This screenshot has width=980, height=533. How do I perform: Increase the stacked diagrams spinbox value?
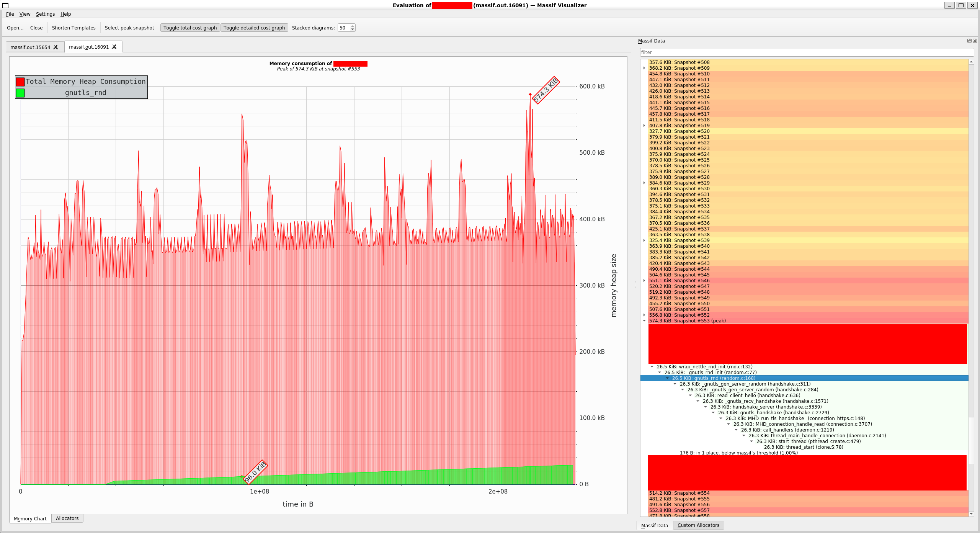353,26
